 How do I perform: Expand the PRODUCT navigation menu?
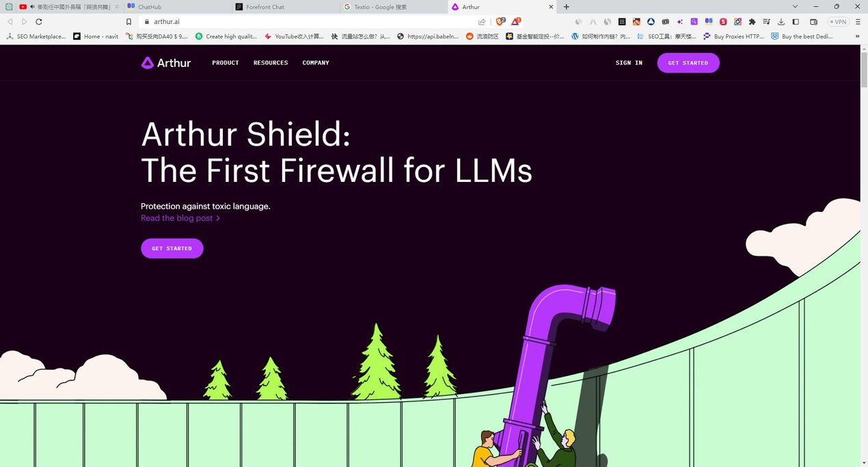(x=226, y=63)
